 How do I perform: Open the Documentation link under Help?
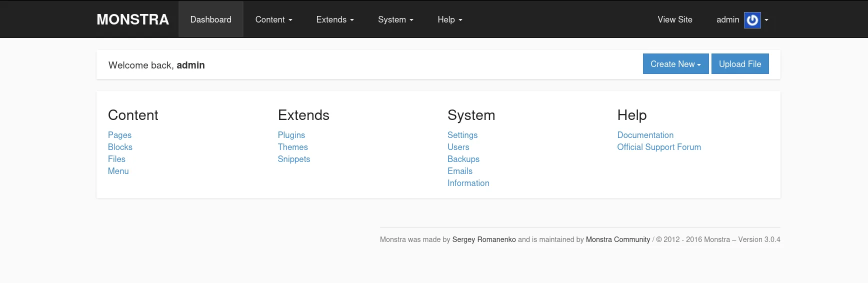645,135
